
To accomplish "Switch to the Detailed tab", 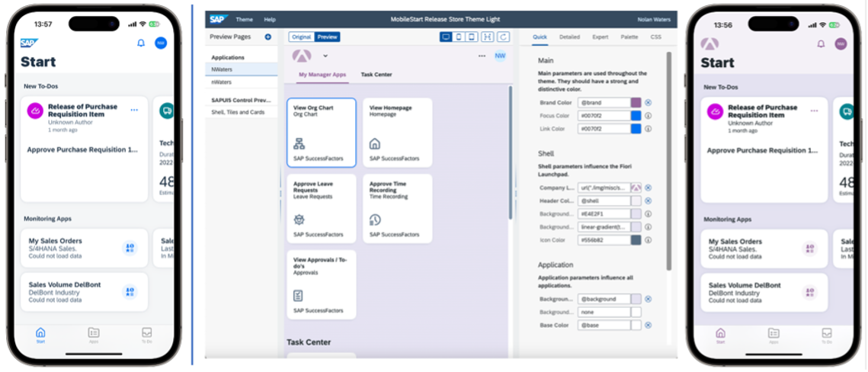I will pos(569,37).
